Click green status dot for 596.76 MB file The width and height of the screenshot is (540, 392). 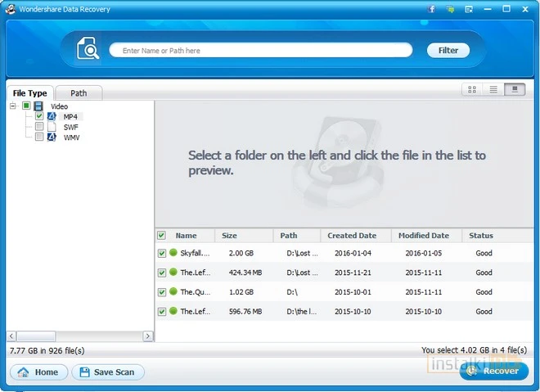point(173,311)
